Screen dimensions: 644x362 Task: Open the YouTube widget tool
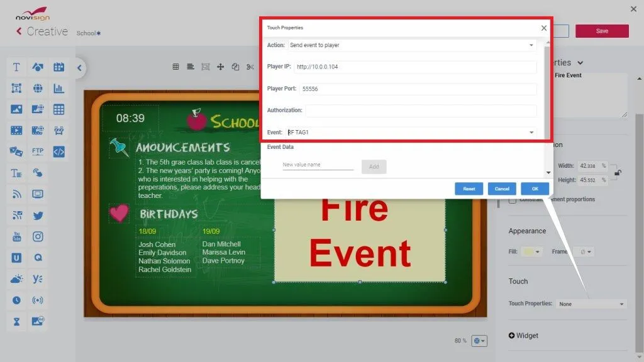tap(16, 237)
